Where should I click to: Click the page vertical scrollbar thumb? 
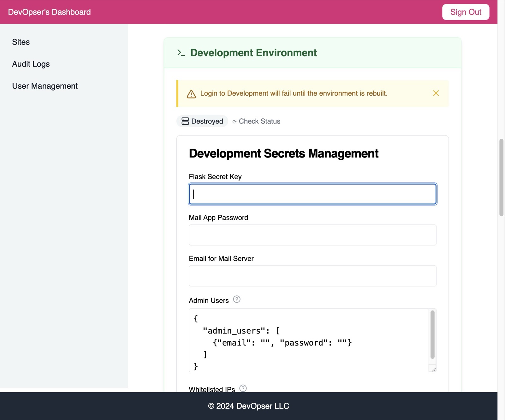pos(501,177)
